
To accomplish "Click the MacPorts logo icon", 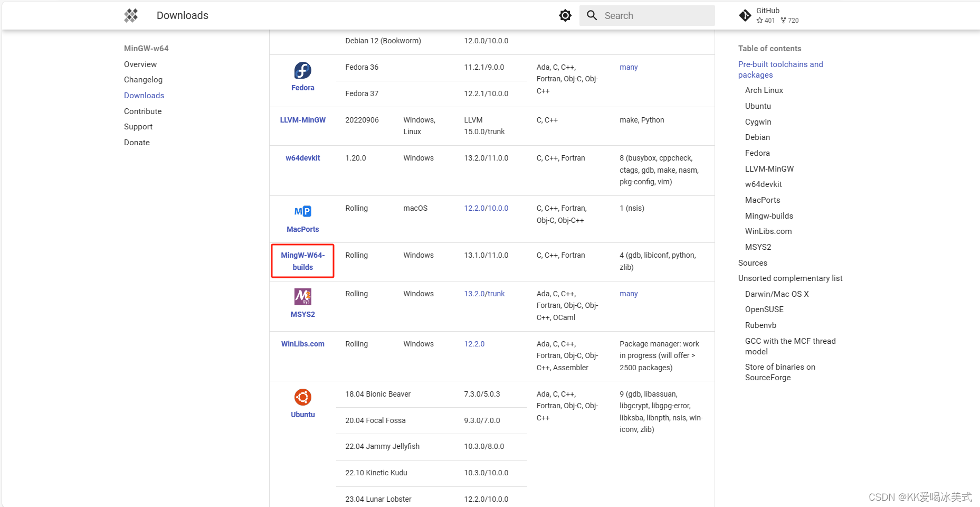I will 303,211.
